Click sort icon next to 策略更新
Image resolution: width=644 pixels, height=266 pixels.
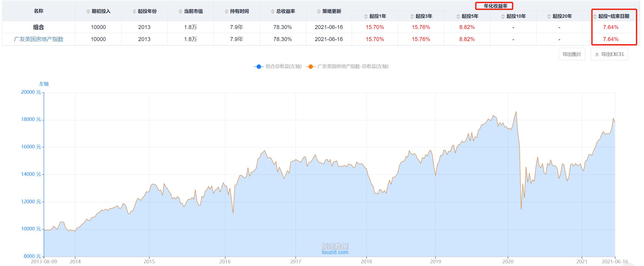coord(319,11)
